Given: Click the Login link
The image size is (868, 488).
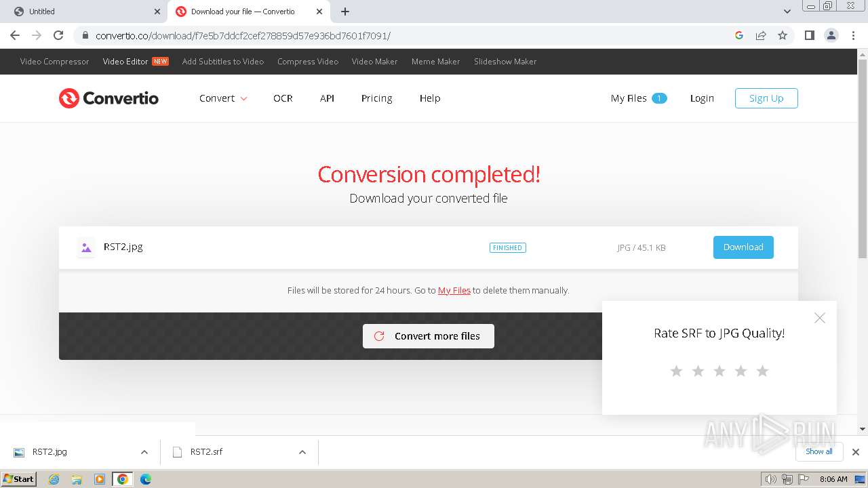Looking at the screenshot, I should click(x=702, y=98).
